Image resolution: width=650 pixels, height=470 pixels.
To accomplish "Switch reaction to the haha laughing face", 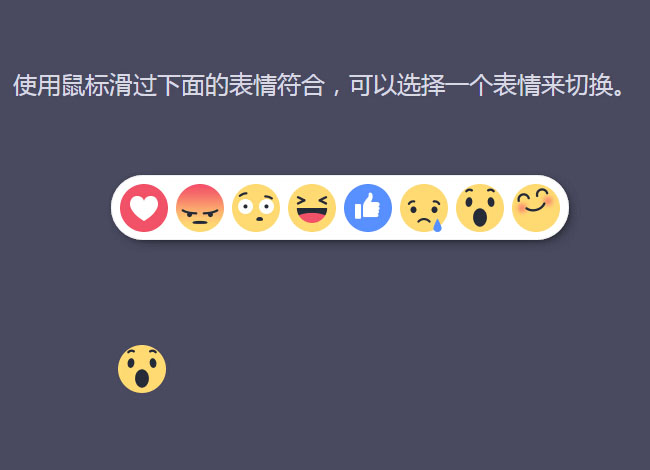I will pyautogui.click(x=312, y=208).
